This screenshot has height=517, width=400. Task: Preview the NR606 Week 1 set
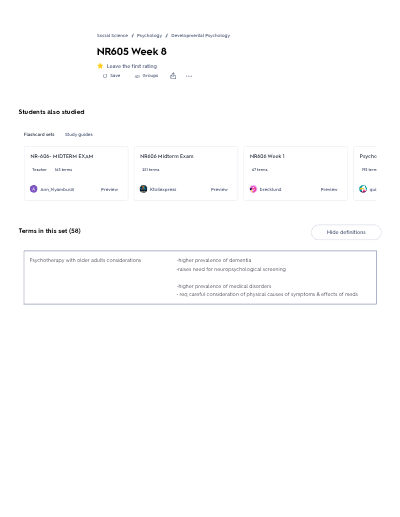(x=329, y=189)
